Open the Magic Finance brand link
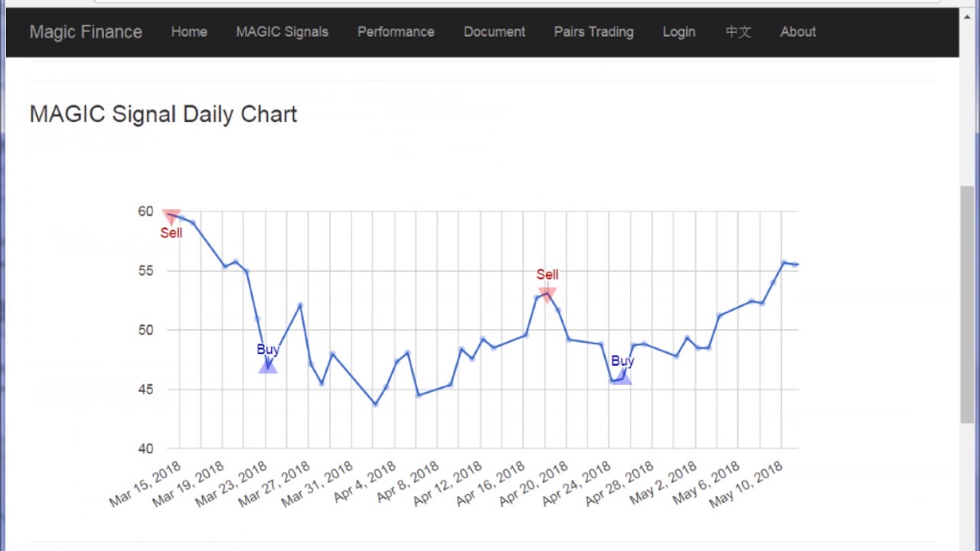The height and width of the screenshot is (551, 980). click(x=86, y=32)
